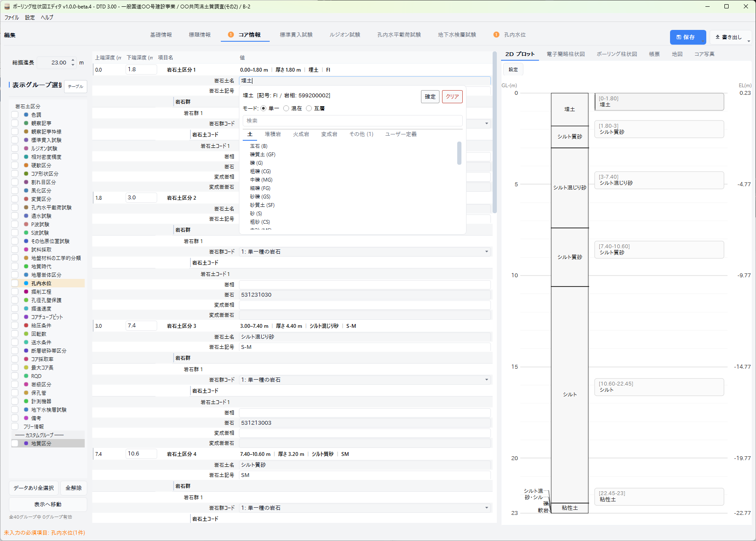Select the 互層 mode radio button
Image resolution: width=756 pixels, height=541 pixels.
[x=309, y=108]
